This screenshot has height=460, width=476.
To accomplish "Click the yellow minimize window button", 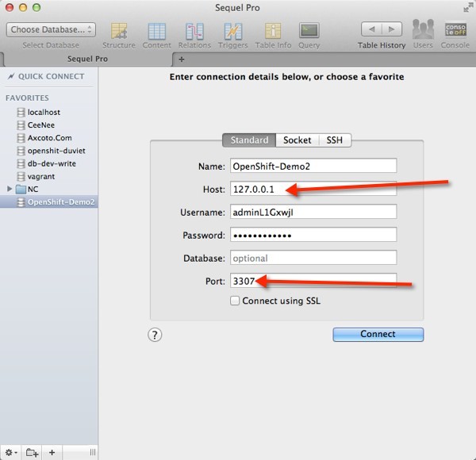I will [x=23, y=8].
